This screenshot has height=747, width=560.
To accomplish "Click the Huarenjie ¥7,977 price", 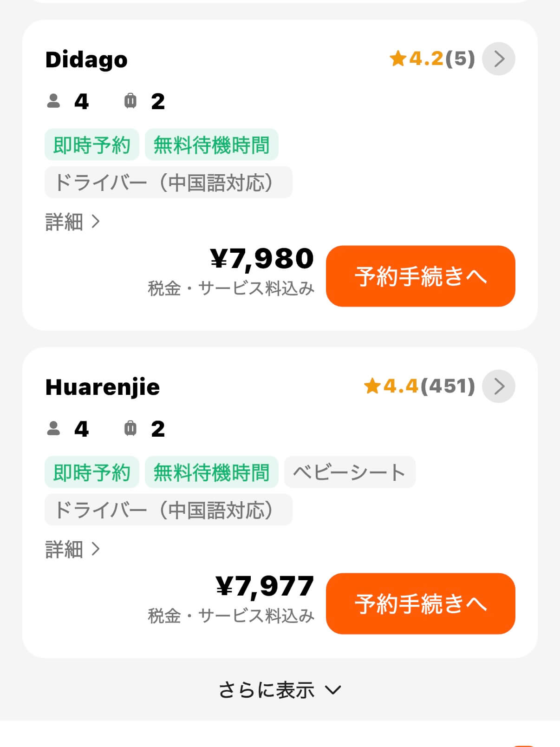I will coord(265,586).
